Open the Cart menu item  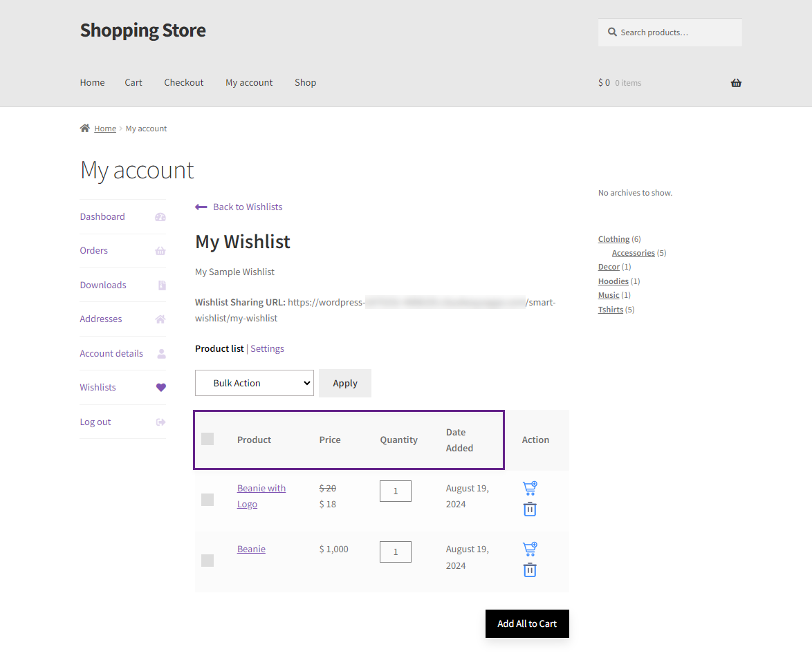pos(133,82)
